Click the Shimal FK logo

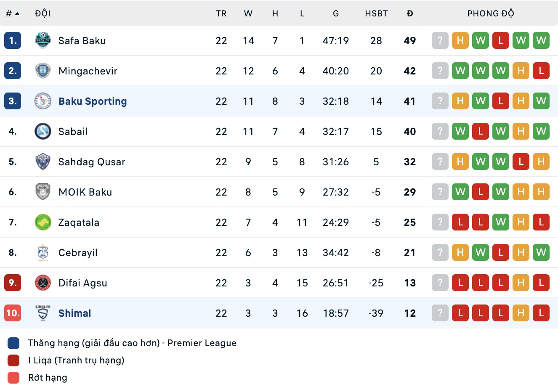(43, 313)
